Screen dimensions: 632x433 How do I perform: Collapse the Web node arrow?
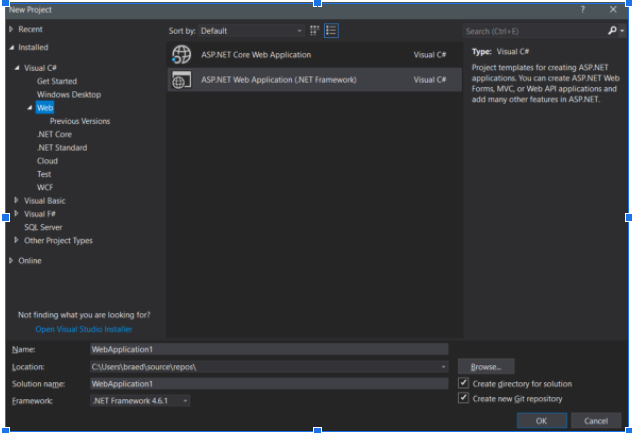[30, 108]
